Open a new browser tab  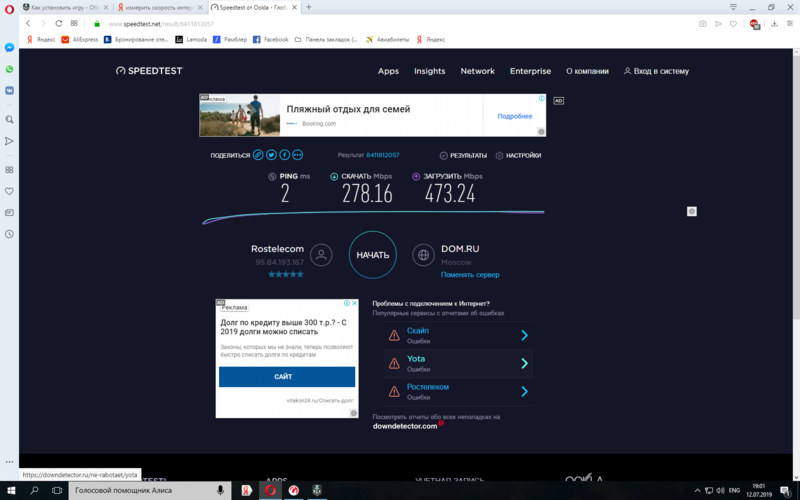click(309, 7)
